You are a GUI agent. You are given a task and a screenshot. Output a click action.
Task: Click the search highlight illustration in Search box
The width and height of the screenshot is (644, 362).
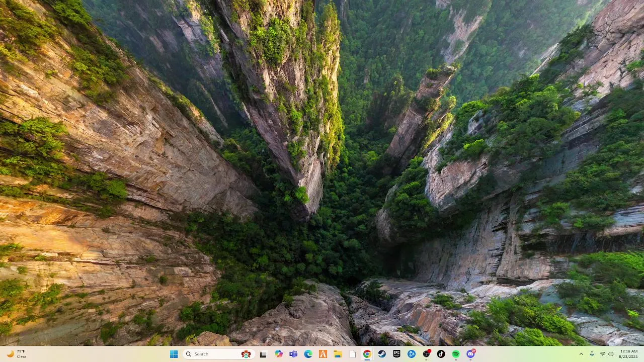click(246, 354)
